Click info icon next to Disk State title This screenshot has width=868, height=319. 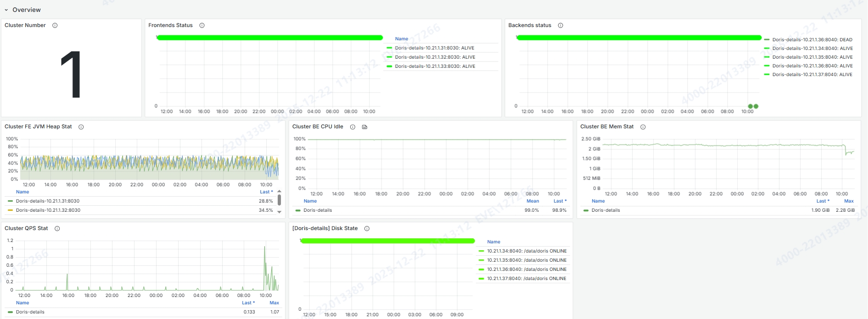[x=367, y=229]
